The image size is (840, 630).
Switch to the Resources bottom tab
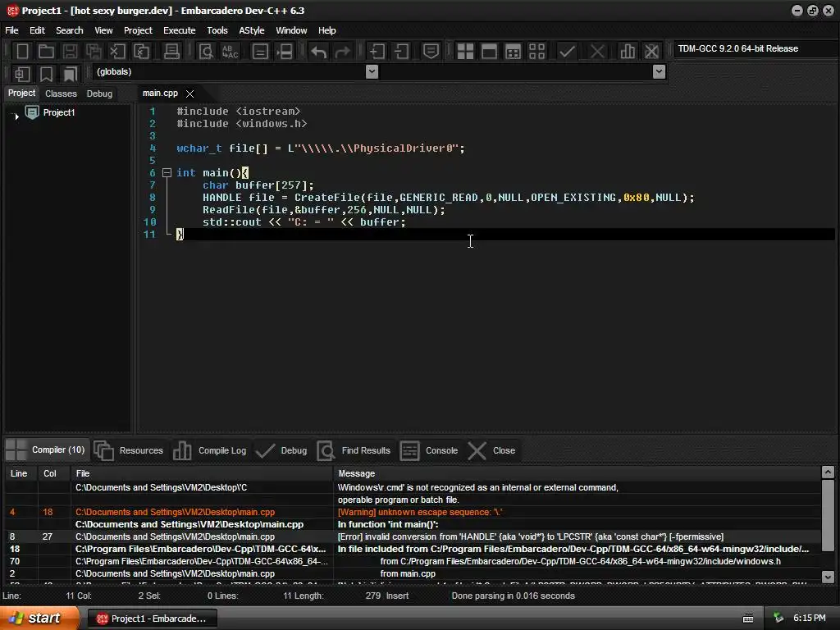click(129, 450)
